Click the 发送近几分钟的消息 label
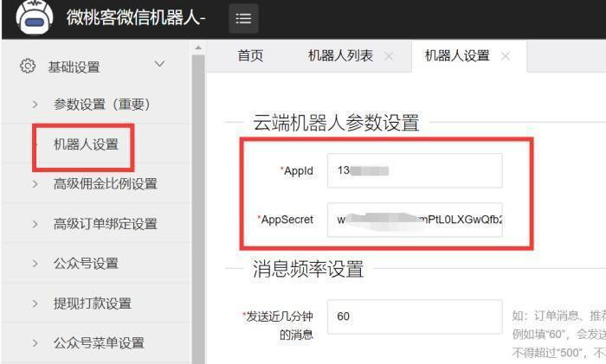The height and width of the screenshot is (364, 606). tap(278, 325)
